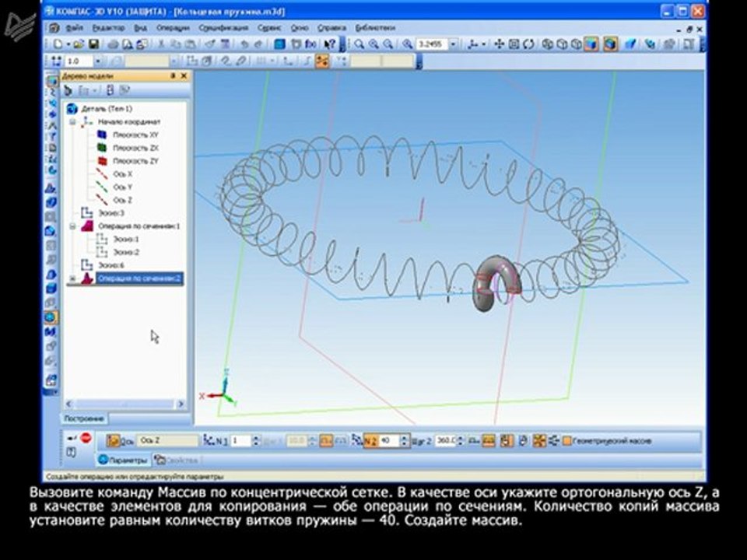The image size is (747, 560).
Task: Select the wireframe display icon
Action: [547, 44]
